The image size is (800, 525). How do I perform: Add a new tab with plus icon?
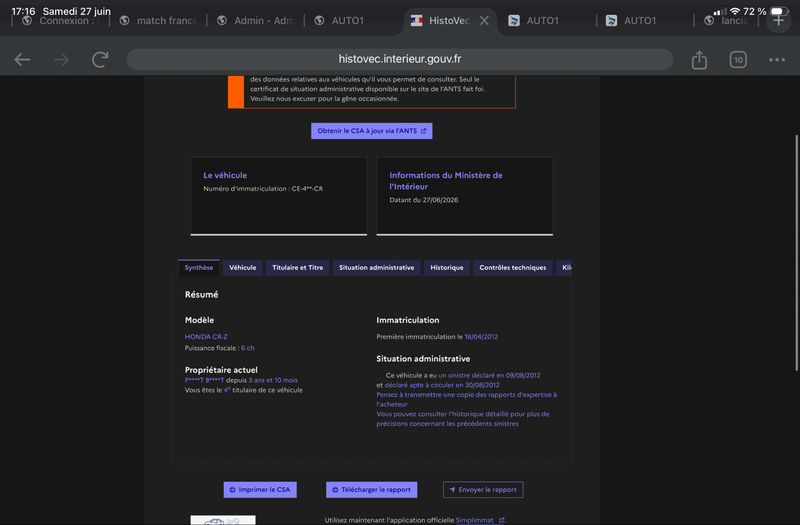point(779,20)
